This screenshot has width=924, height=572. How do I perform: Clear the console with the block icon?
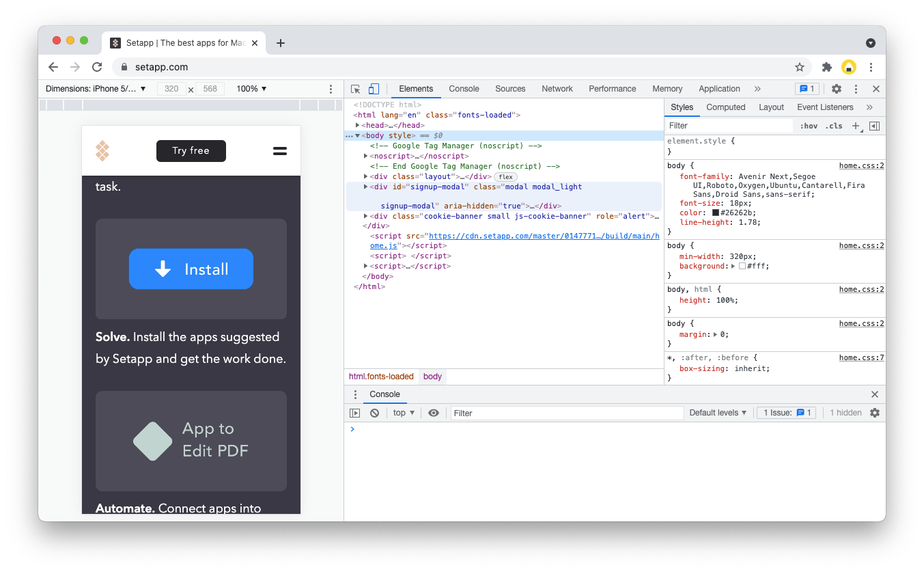click(x=374, y=413)
